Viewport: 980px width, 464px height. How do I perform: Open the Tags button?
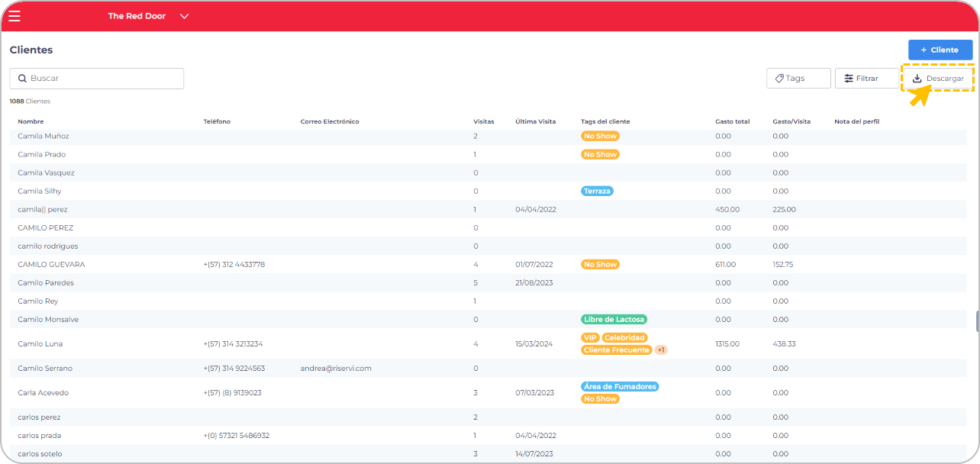point(798,78)
